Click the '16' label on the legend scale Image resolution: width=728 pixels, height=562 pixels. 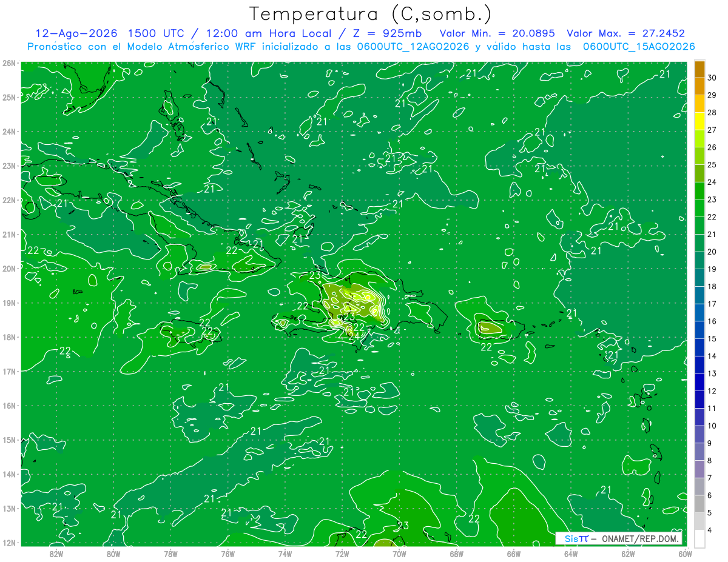click(x=712, y=321)
